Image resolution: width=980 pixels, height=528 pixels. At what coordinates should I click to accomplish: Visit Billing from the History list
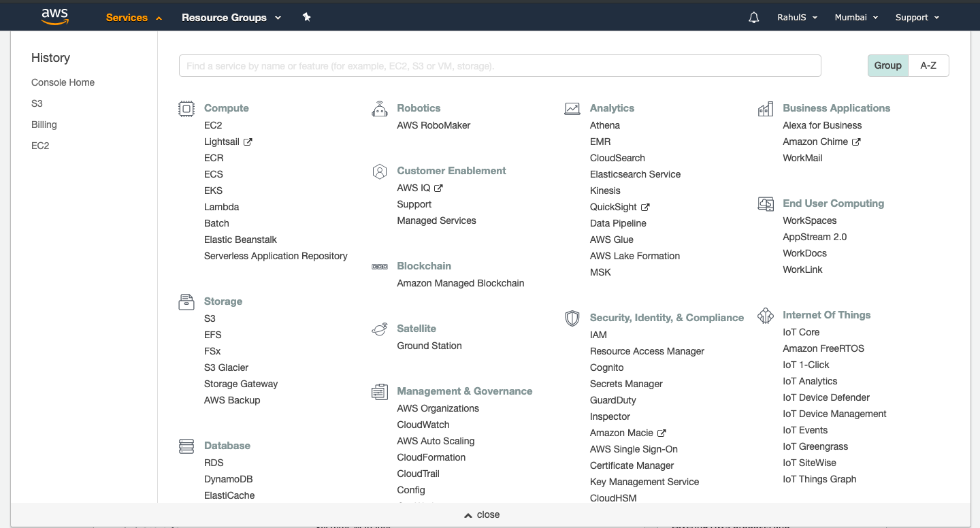click(44, 125)
